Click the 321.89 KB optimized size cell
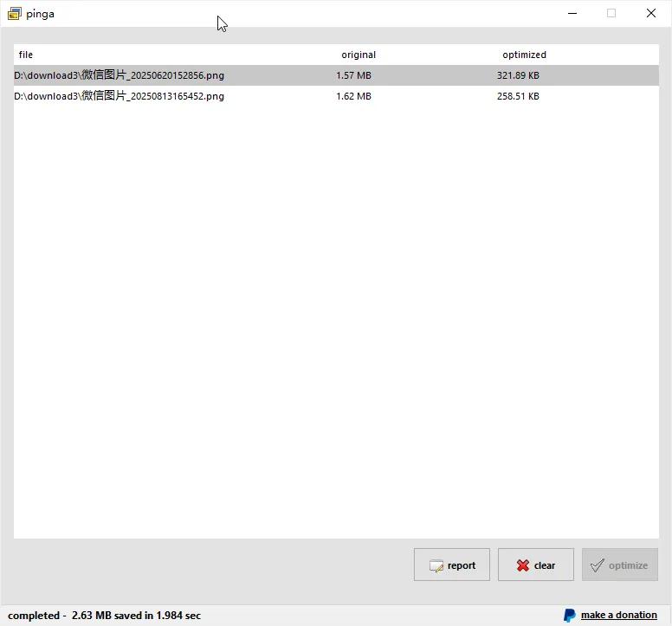672x626 pixels. [x=518, y=75]
